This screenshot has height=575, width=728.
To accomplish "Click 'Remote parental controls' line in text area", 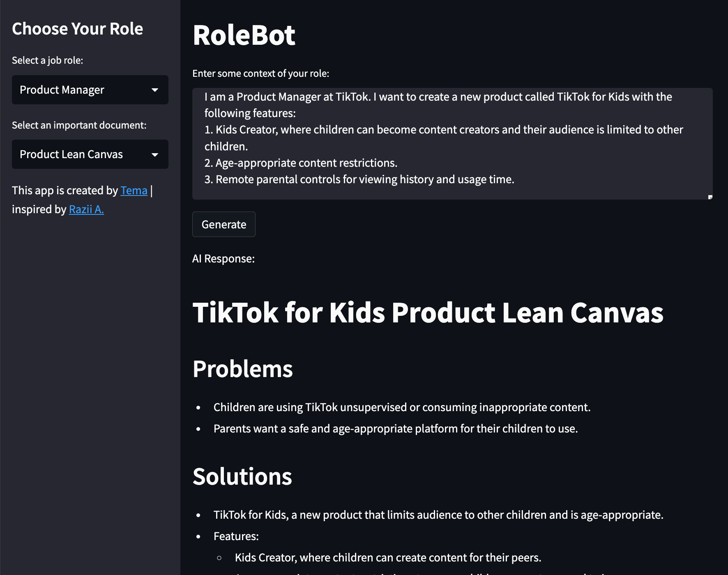I will 359,179.
